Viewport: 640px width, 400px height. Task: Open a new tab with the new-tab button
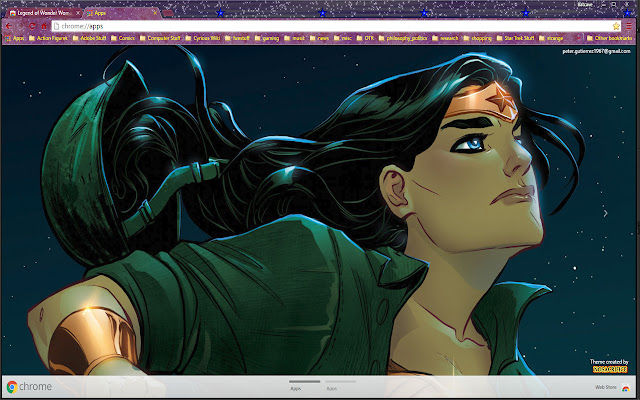[x=168, y=13]
